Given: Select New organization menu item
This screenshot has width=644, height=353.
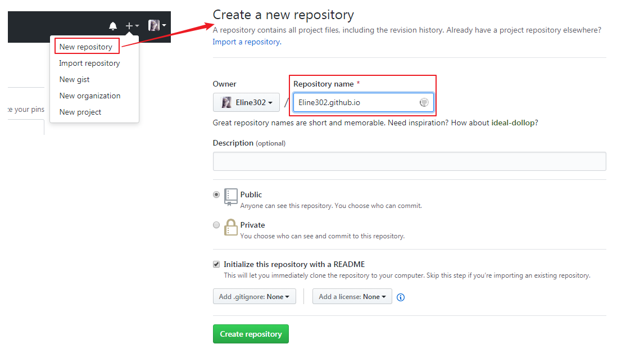Looking at the screenshot, I should (x=90, y=96).
